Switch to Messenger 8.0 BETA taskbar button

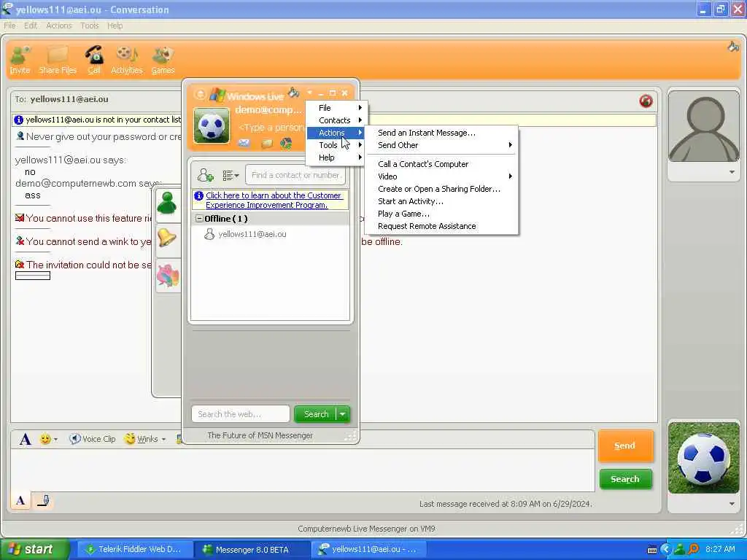(x=252, y=550)
